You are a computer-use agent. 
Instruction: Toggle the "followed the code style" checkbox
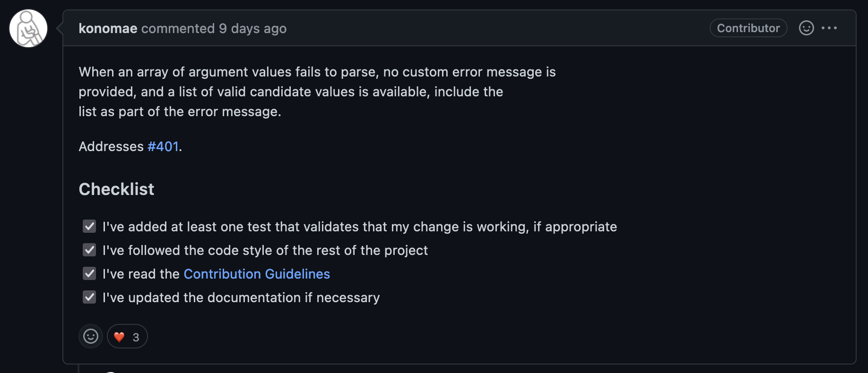pyautogui.click(x=89, y=250)
